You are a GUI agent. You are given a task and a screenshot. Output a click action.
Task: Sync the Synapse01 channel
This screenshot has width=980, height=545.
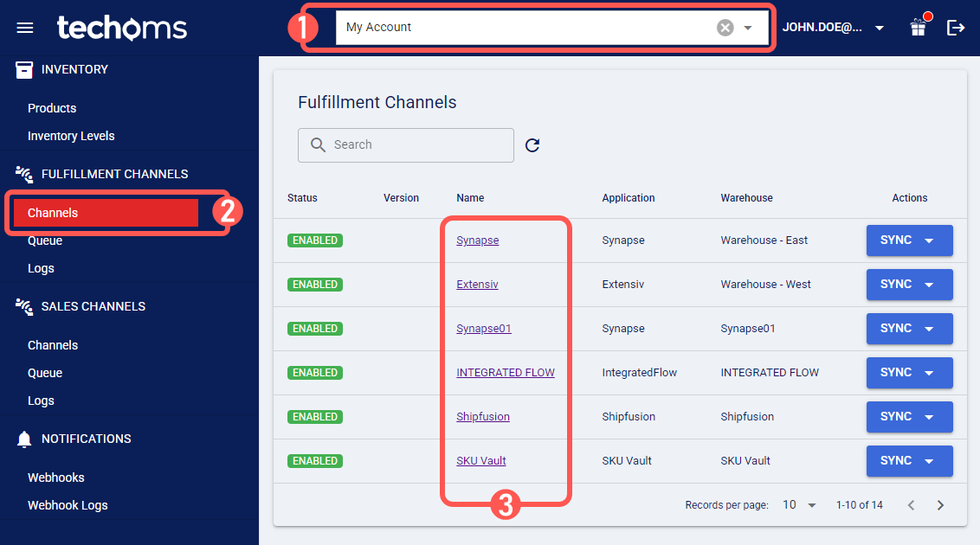(909, 329)
